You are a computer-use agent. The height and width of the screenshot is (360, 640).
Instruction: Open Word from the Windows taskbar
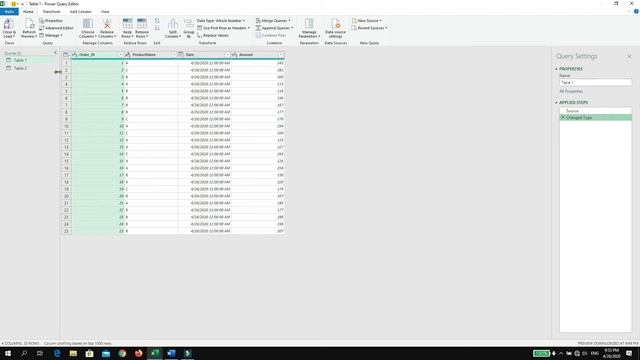171,353
